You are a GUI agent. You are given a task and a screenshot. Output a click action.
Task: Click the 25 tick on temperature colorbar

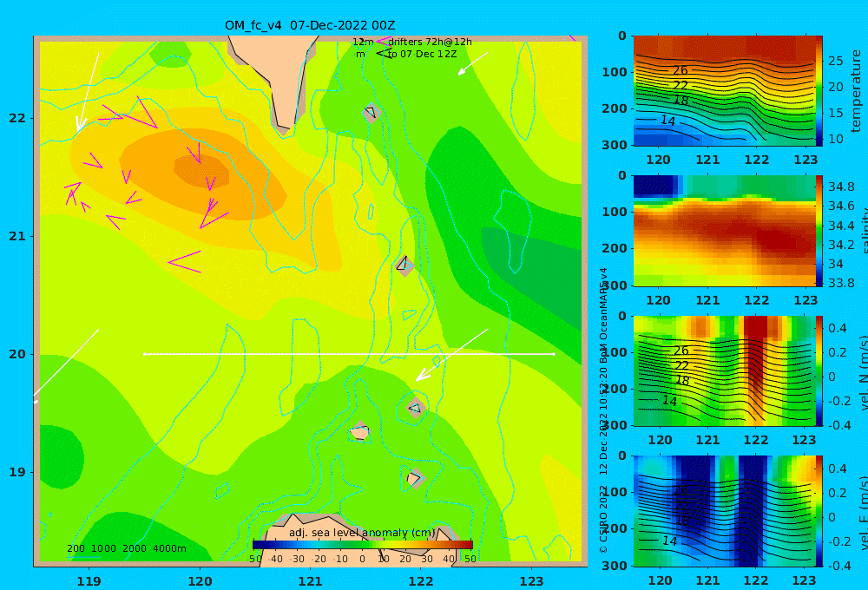pyautogui.click(x=835, y=61)
